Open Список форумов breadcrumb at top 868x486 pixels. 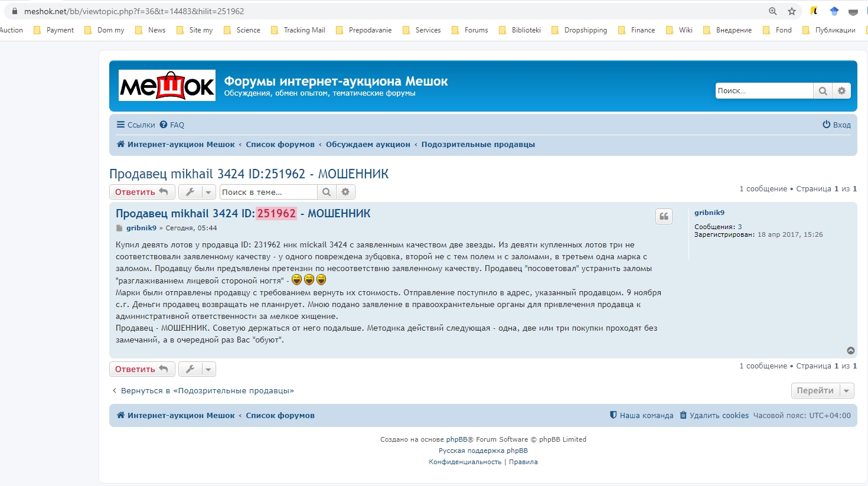(280, 144)
